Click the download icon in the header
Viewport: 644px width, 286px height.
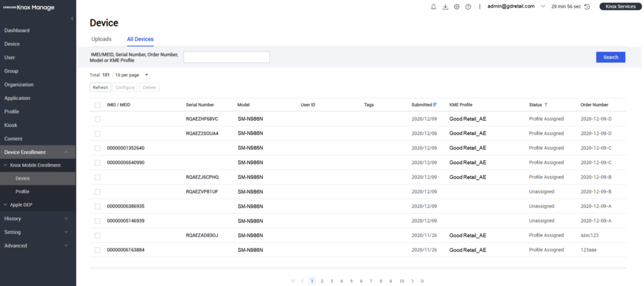click(445, 7)
